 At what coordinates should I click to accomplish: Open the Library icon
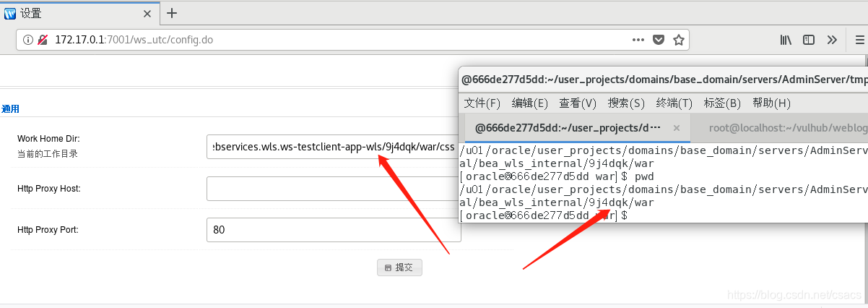(x=786, y=40)
